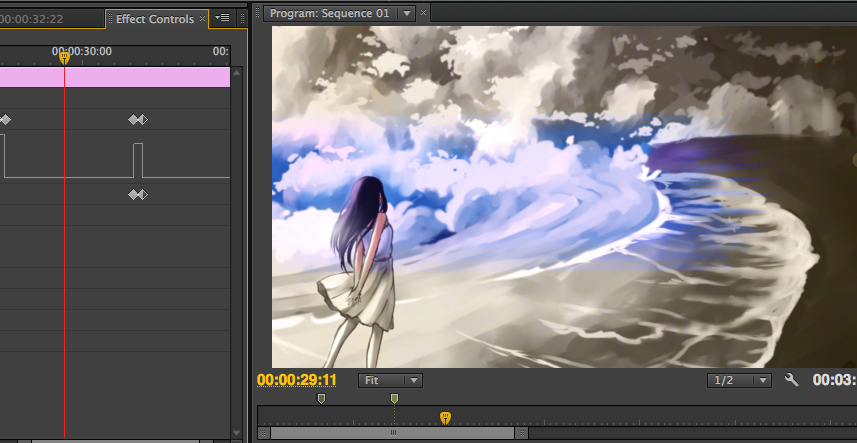Click the duration timecode at right of Program monitor
Viewport: 857px width, 443px height.
click(835, 380)
